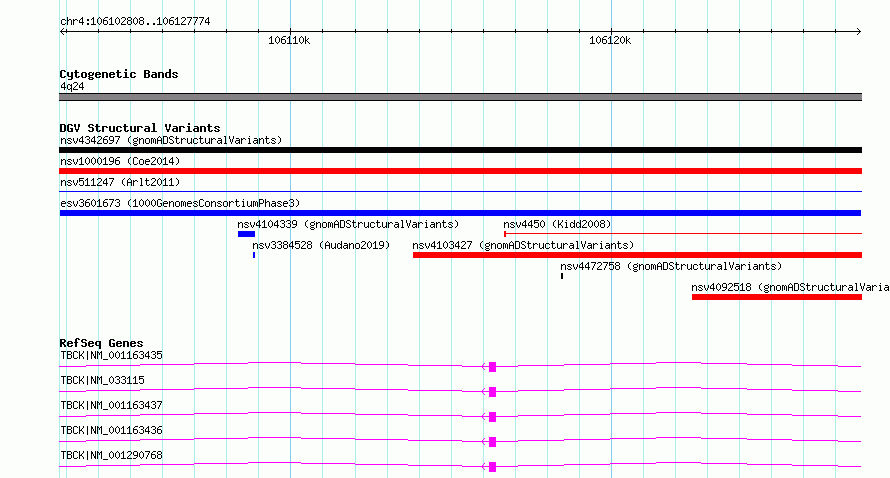Click the ruler's right arrow end
Image resolution: width=890 pixels, height=478 pixels.
[x=859, y=32]
